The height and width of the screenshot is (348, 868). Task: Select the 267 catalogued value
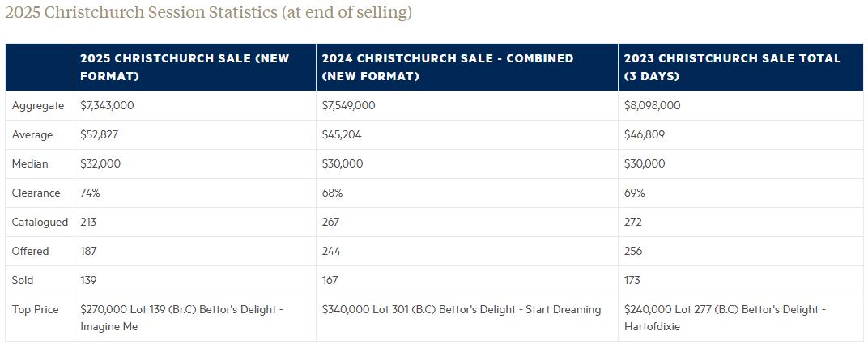[330, 222]
